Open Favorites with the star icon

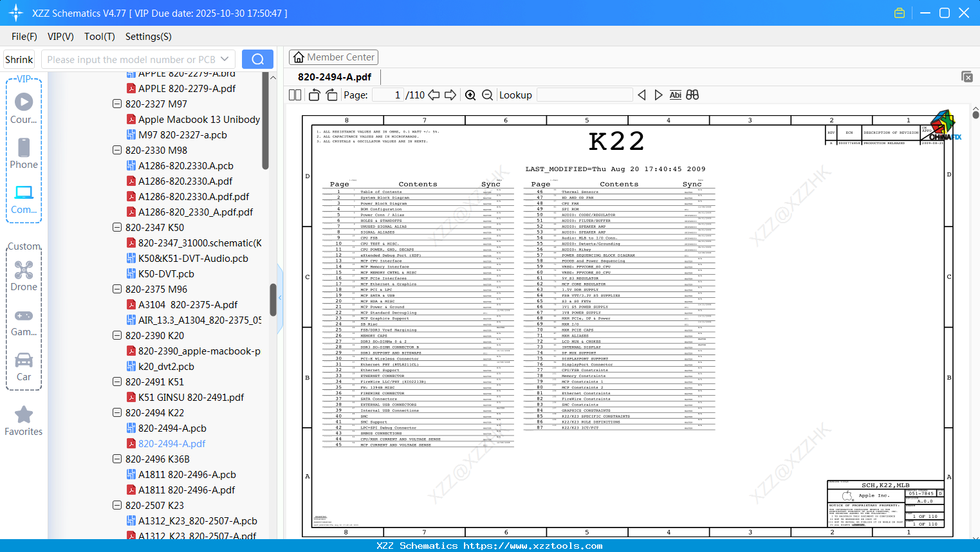tap(24, 421)
